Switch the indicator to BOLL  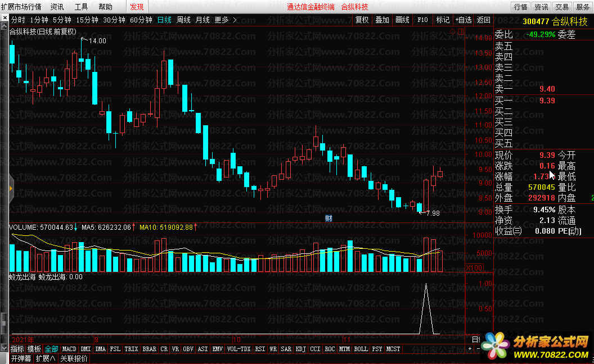coord(361,349)
